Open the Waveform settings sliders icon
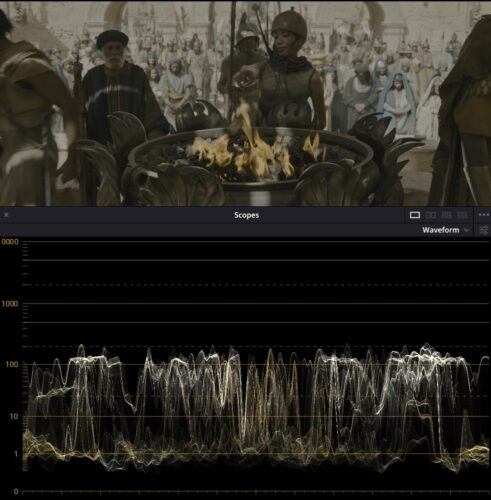491x500 pixels. [484, 230]
